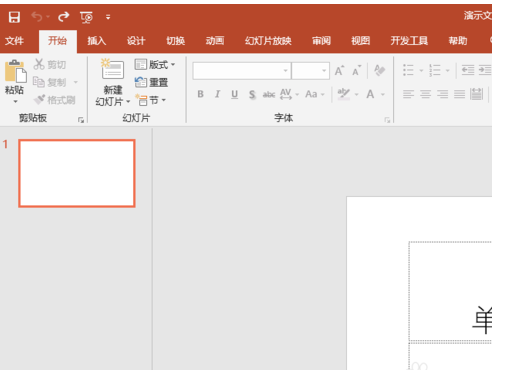Apply the font color A
The width and height of the screenshot is (505, 370).
370,94
